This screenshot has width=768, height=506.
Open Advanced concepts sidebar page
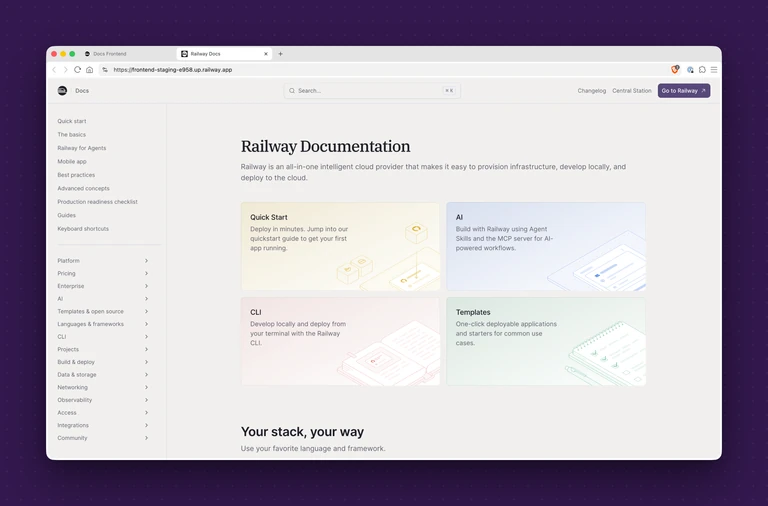[83, 189]
